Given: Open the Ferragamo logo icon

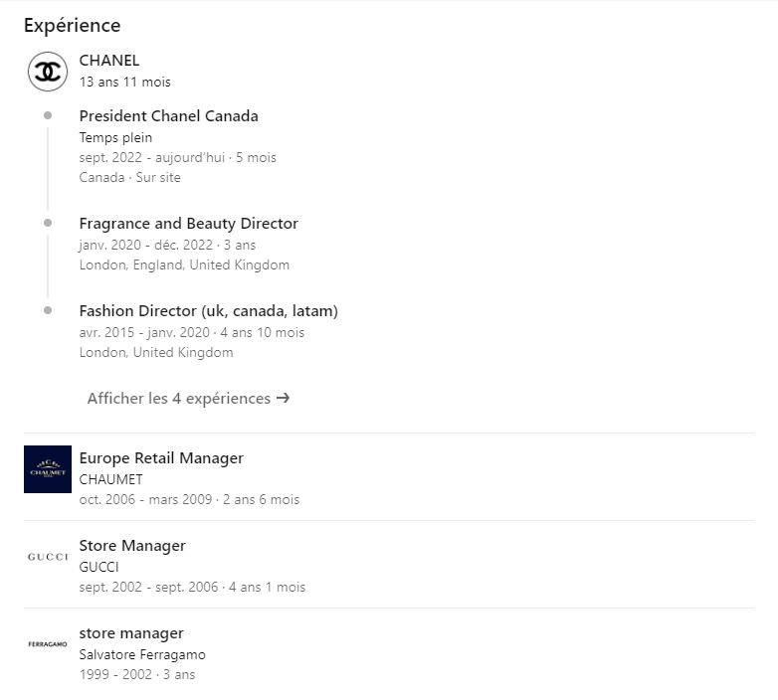Looking at the screenshot, I should pos(48,644).
